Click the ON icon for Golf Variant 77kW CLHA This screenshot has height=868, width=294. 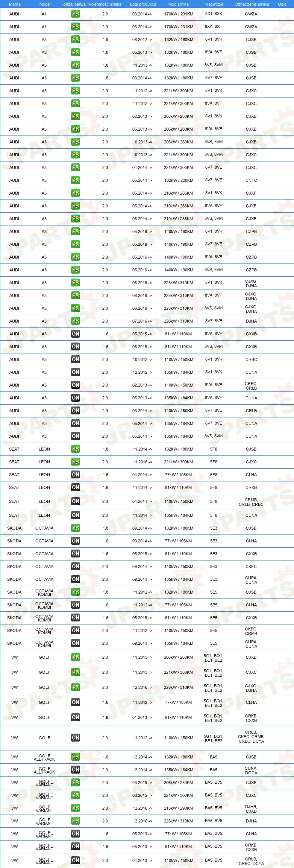click(76, 834)
